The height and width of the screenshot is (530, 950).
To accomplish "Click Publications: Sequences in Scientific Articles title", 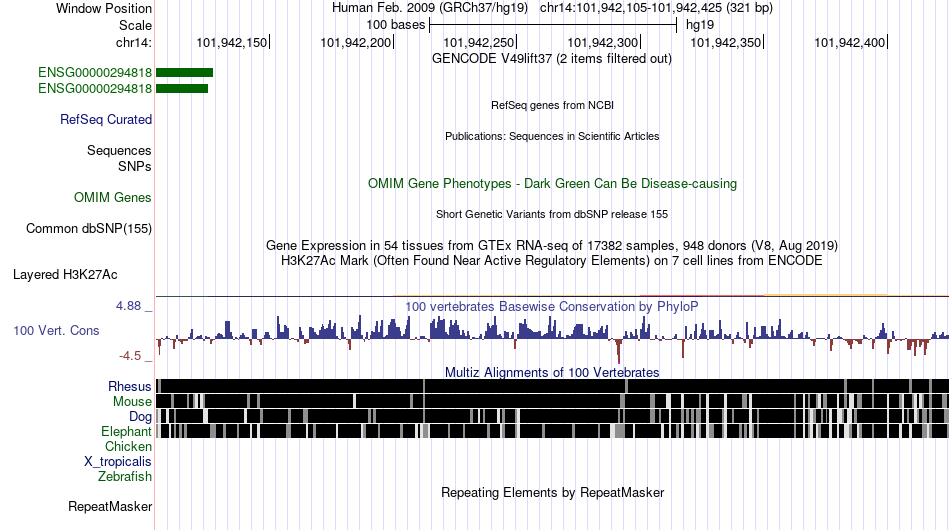I will coord(552,136).
